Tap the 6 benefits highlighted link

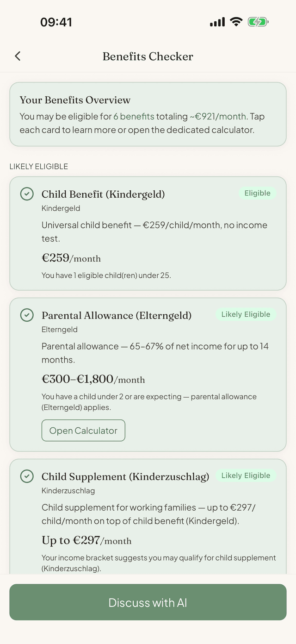134,116
